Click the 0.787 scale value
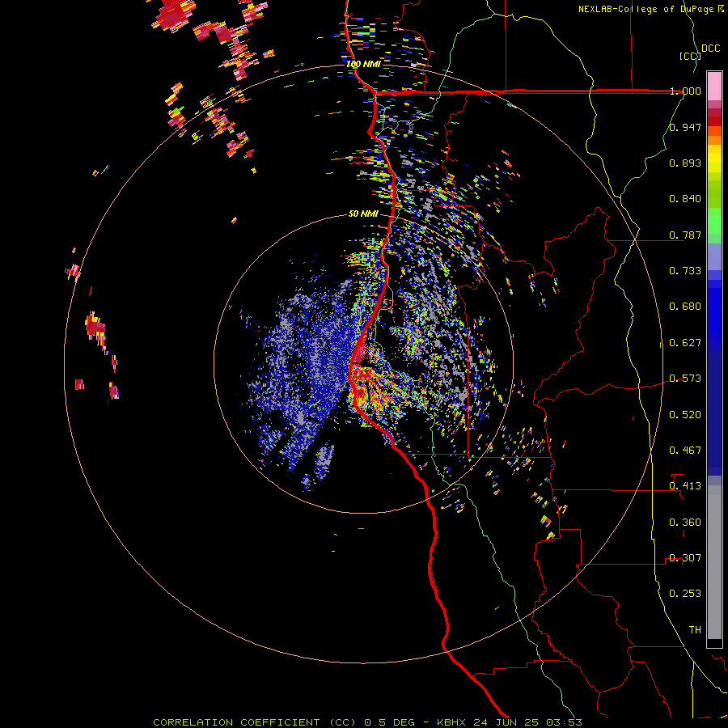This screenshot has width=728, height=728. [x=685, y=235]
